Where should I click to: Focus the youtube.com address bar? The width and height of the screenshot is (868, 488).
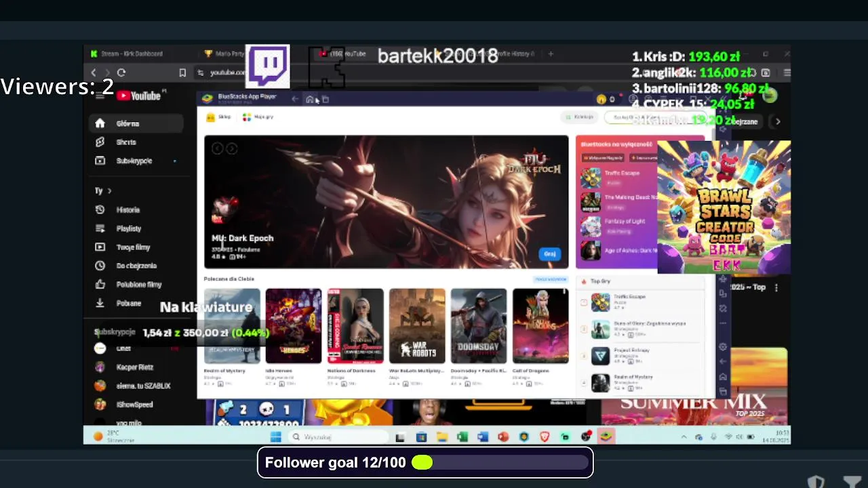[228, 73]
